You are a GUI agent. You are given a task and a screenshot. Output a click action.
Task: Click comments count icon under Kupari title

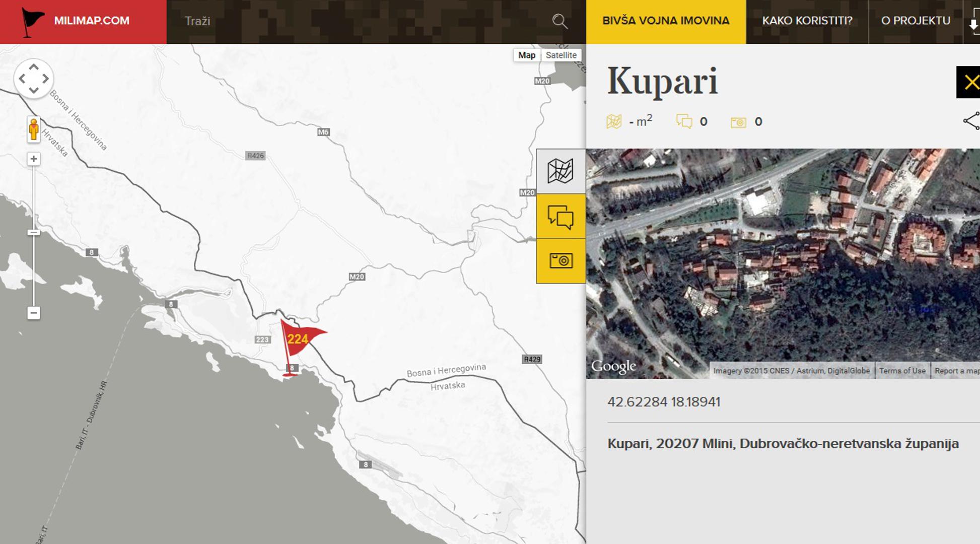click(x=684, y=122)
